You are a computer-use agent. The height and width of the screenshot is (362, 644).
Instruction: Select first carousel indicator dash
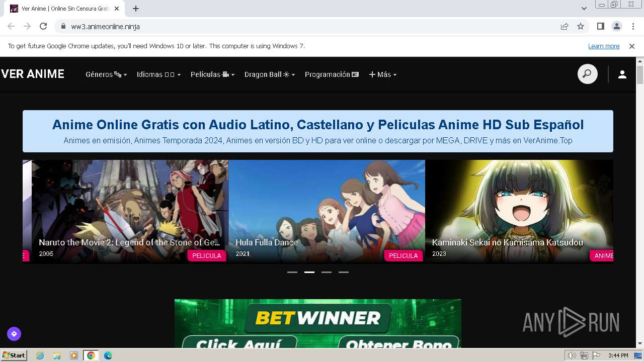pyautogui.click(x=292, y=272)
